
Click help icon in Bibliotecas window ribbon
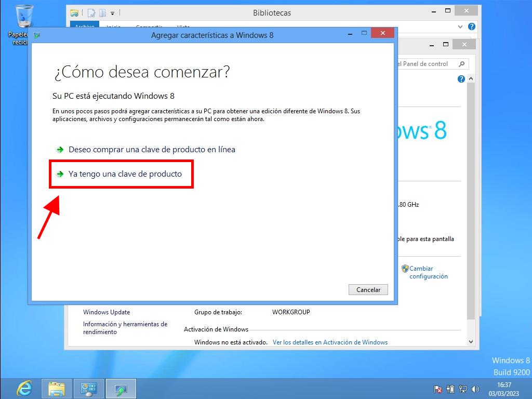pos(472,26)
